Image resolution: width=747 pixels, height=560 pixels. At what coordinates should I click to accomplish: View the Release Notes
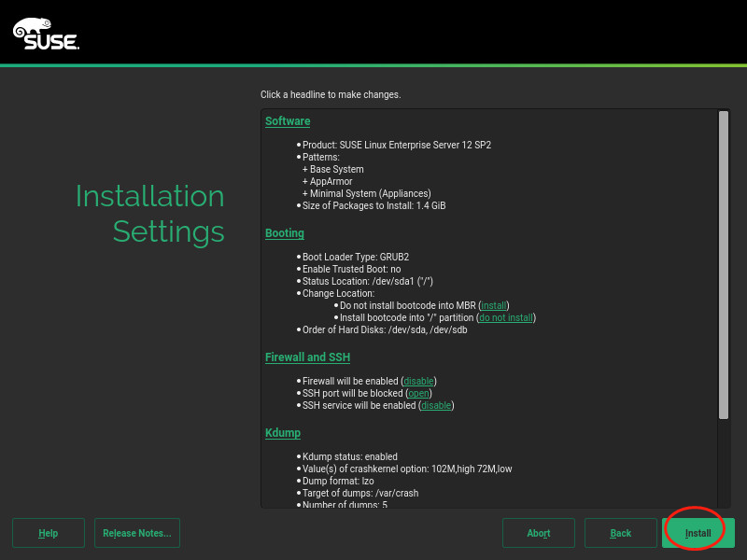pos(136,533)
